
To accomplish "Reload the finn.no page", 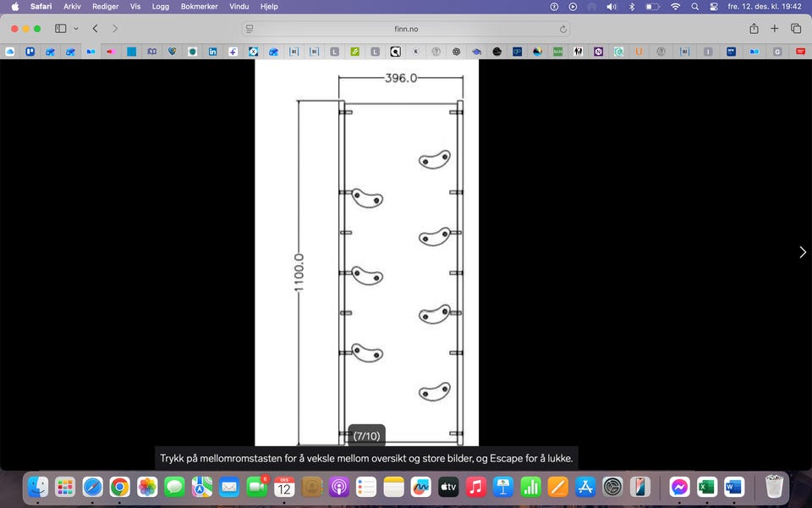I will click(563, 29).
